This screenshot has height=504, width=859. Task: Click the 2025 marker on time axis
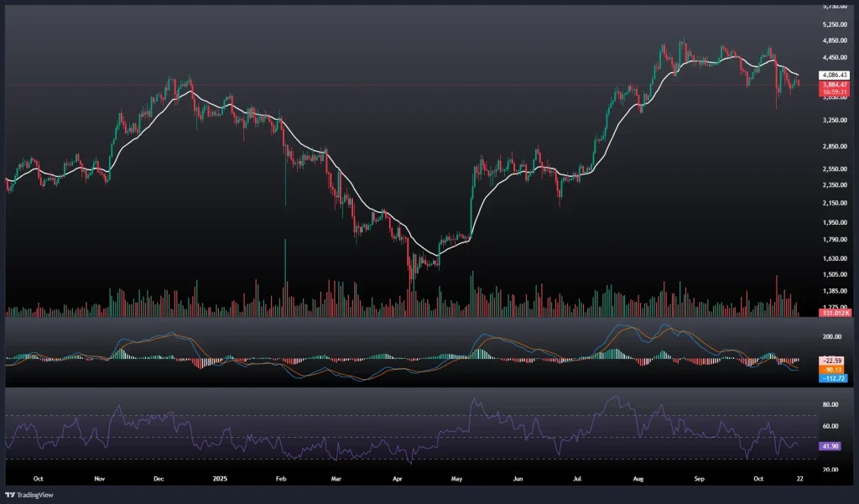pos(220,479)
